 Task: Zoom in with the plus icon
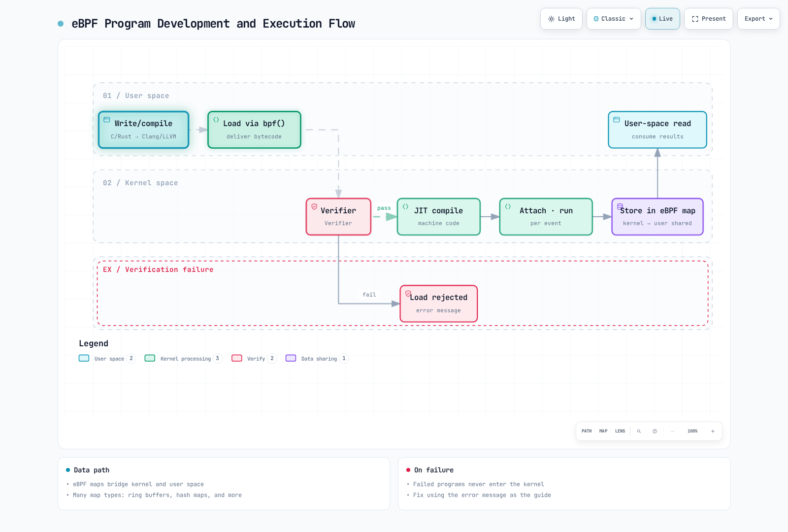[713, 431]
